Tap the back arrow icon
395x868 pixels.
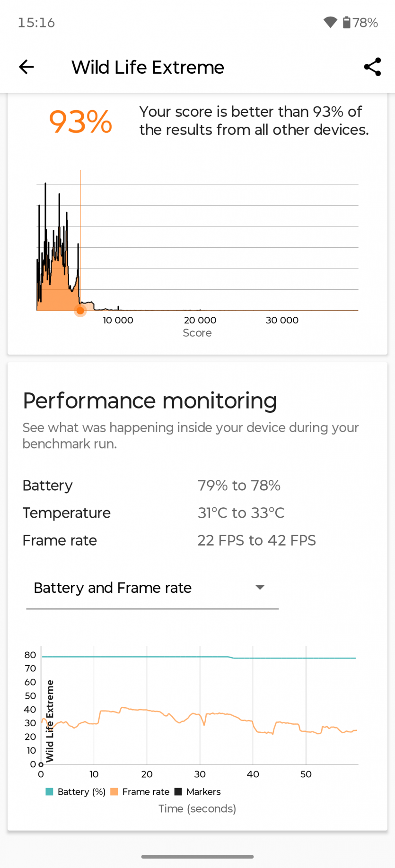pyautogui.click(x=26, y=67)
